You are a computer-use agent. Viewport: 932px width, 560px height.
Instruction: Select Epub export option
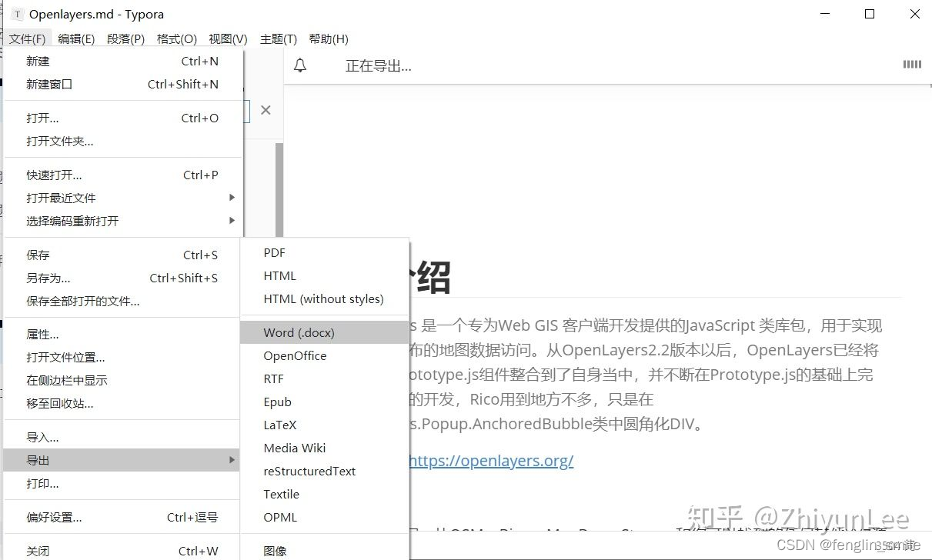325,402
